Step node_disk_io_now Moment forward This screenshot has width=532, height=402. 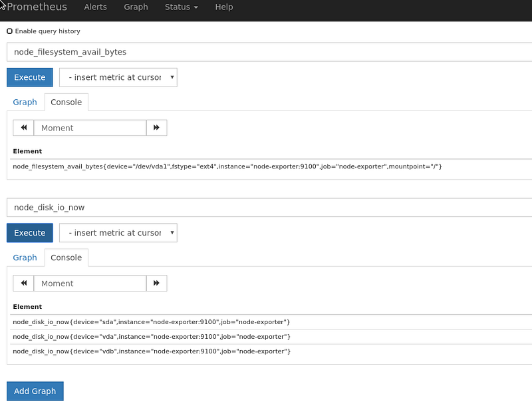pos(156,283)
